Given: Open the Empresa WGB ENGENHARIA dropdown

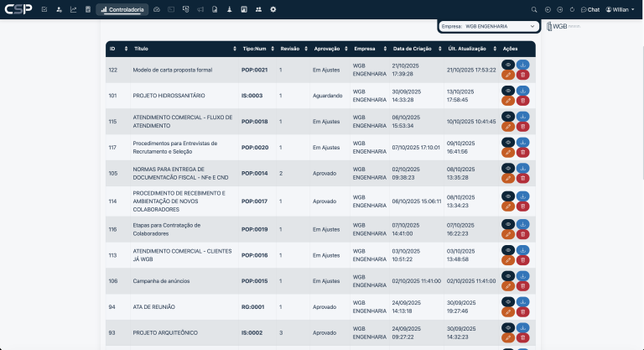Looking at the screenshot, I should (488, 26).
